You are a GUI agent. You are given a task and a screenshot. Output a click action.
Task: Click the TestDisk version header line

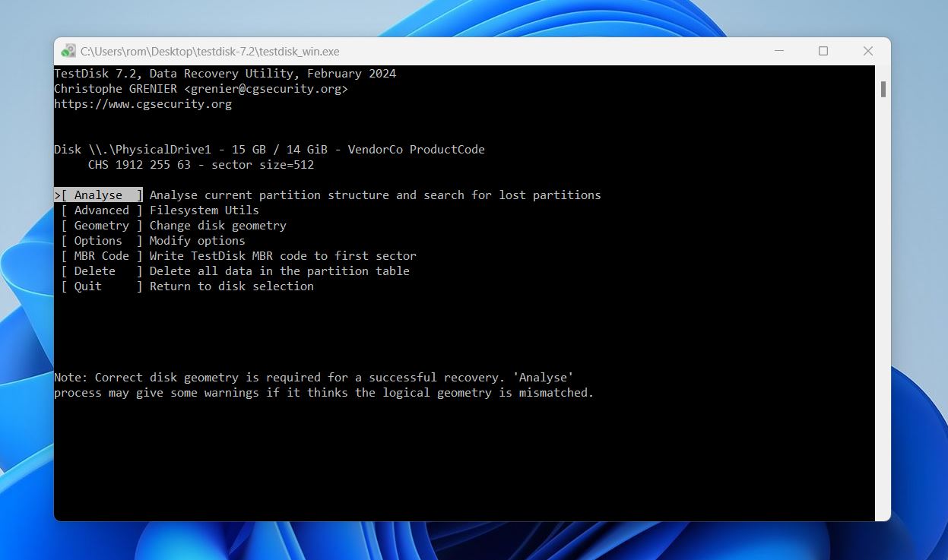pos(225,73)
